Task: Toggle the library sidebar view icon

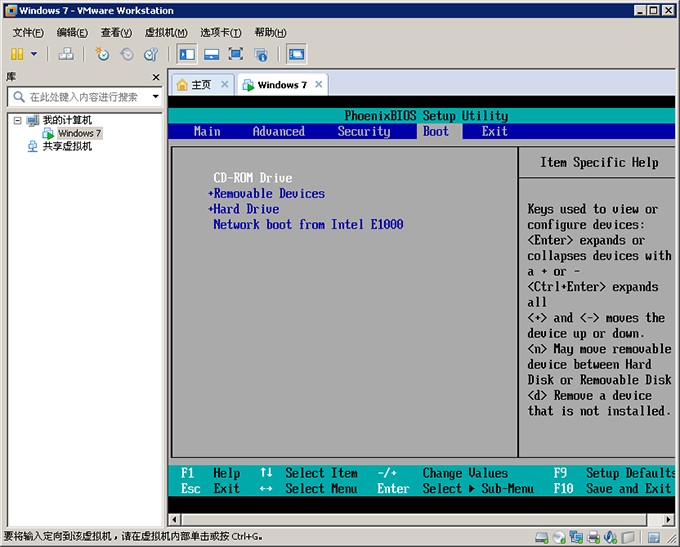Action: point(187,54)
